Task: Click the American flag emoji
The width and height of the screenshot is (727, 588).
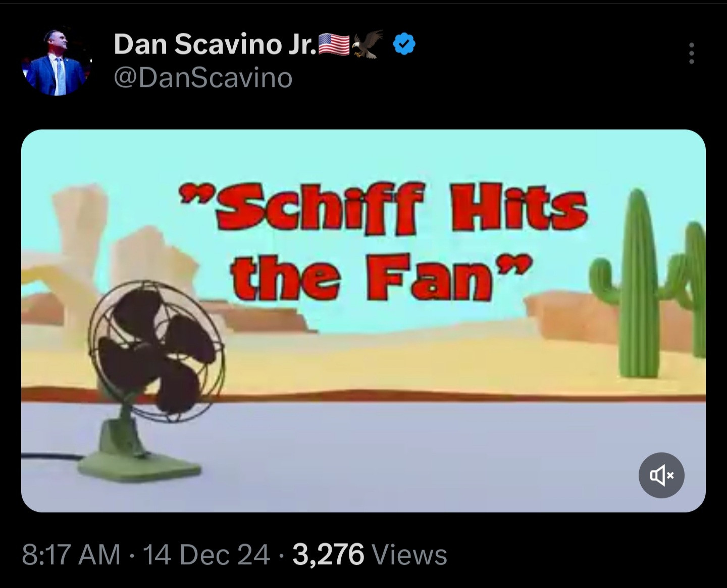Action: pos(333,44)
